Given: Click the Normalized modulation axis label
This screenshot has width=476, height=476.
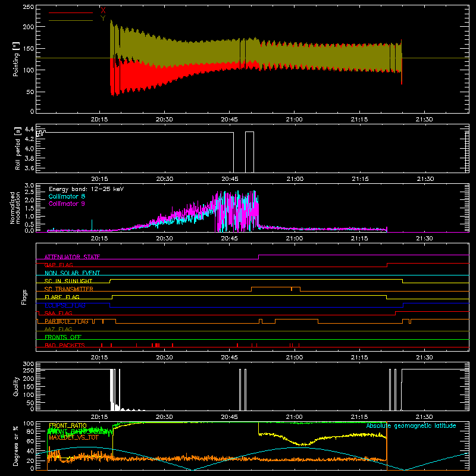Looking at the screenshot, I should (15, 208).
